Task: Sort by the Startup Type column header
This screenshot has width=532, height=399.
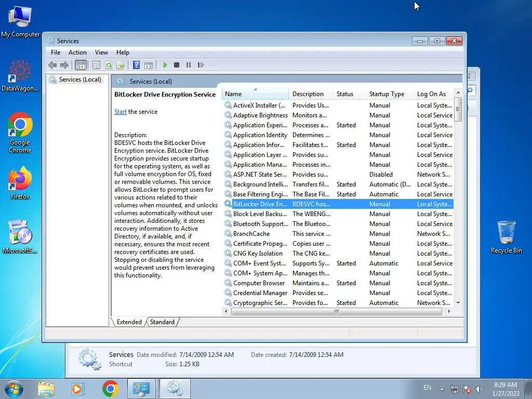Action: tap(390, 94)
